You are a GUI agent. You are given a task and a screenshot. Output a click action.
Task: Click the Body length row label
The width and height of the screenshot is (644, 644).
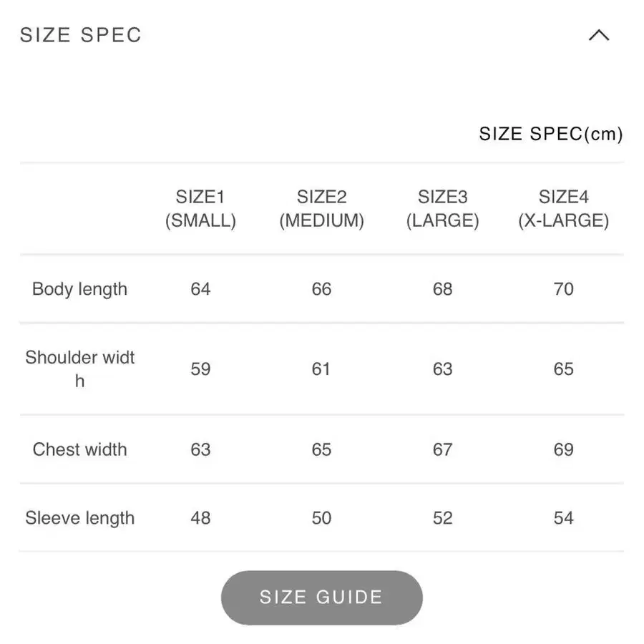(x=79, y=289)
